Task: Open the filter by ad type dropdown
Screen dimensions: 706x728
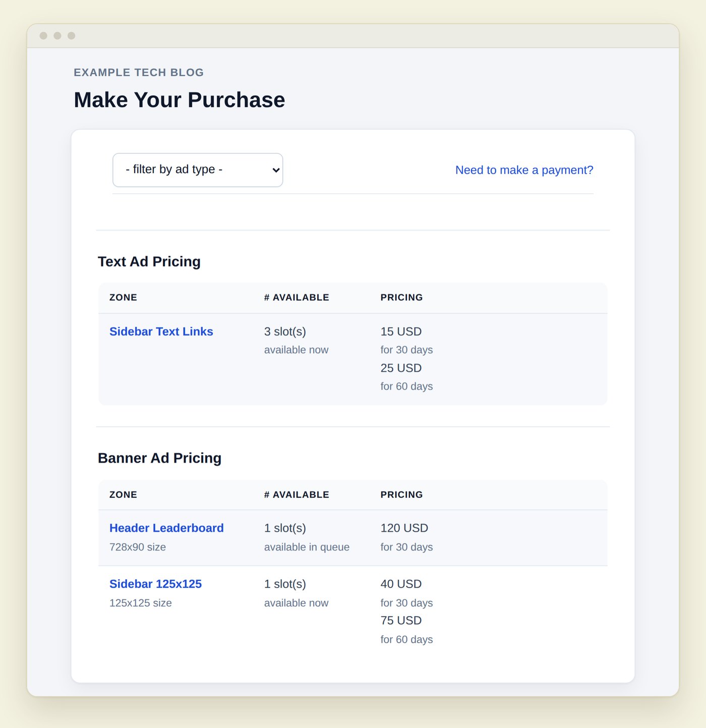Action: (x=198, y=170)
